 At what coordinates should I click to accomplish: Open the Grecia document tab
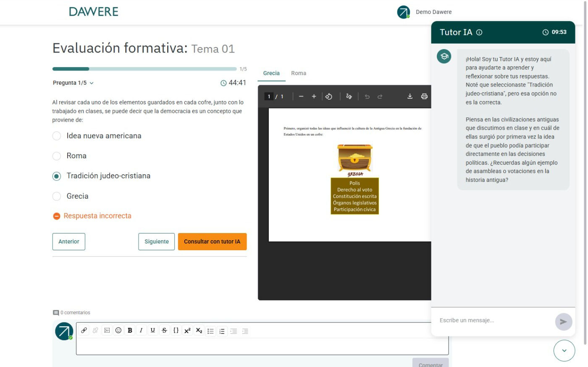271,73
